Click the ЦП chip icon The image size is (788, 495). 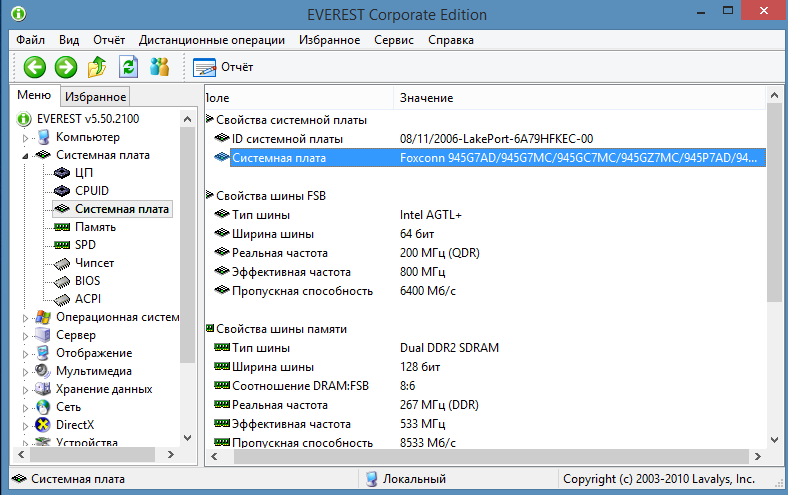point(62,173)
